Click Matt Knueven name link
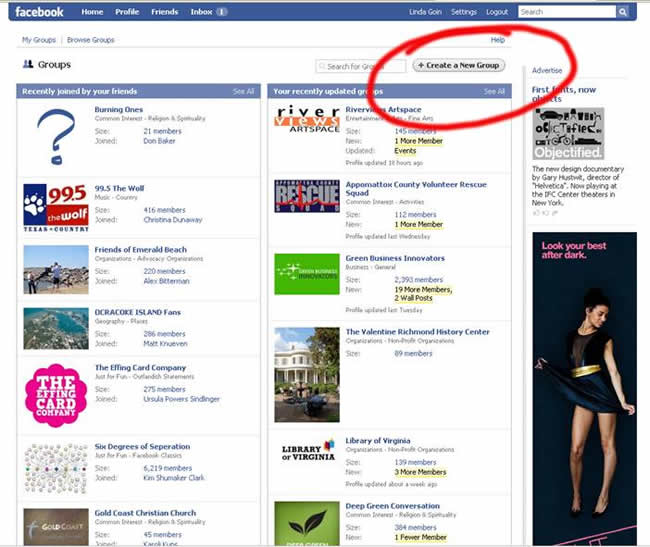This screenshot has width=650, height=547. pyautogui.click(x=165, y=344)
